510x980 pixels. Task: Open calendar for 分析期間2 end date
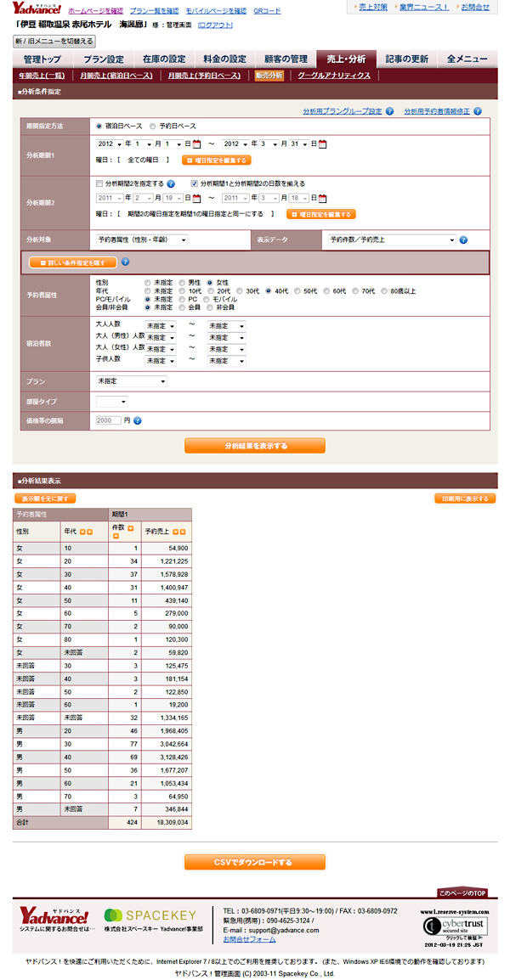coord(323,199)
